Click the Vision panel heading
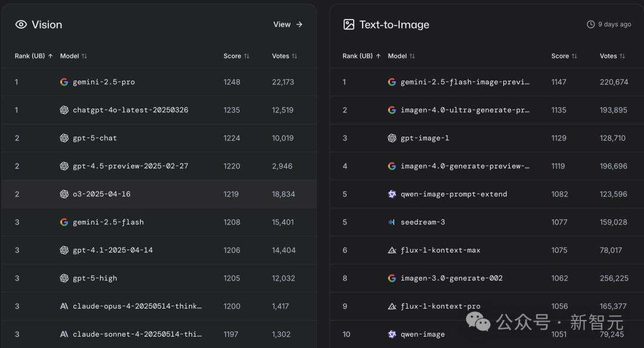The width and height of the screenshot is (644, 348). click(47, 24)
